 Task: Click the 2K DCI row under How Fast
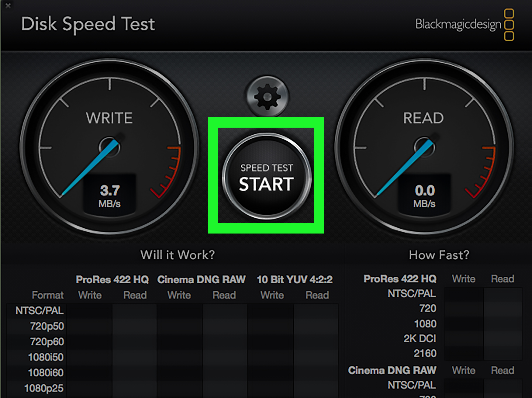420,339
